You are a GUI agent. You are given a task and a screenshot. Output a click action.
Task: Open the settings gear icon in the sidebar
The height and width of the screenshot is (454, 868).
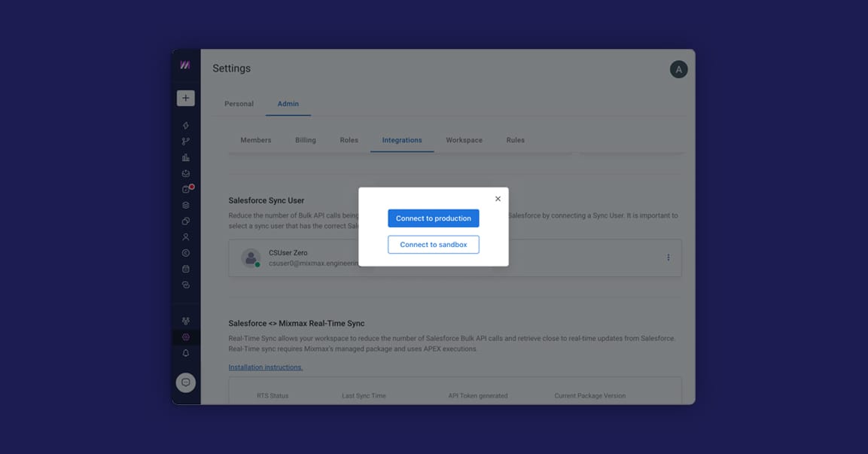tap(185, 337)
